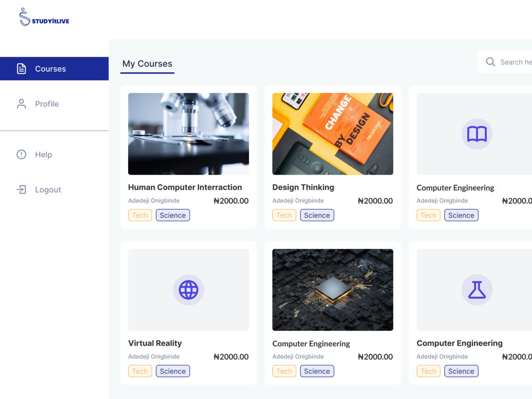This screenshot has height=399, width=532.
Task: Open the Change by Design book thumbnail
Action: (332, 134)
